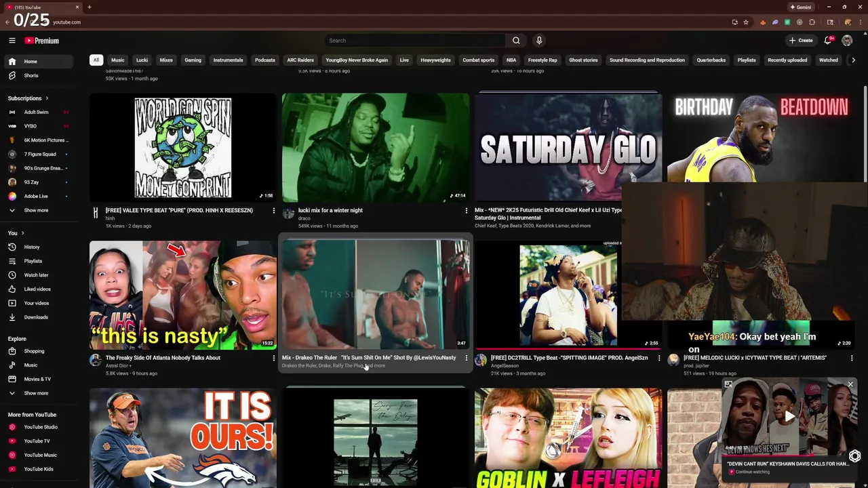Open options for Freaky Side Of Atlanta video
Image resolution: width=868 pixels, height=488 pixels.
pyautogui.click(x=274, y=358)
